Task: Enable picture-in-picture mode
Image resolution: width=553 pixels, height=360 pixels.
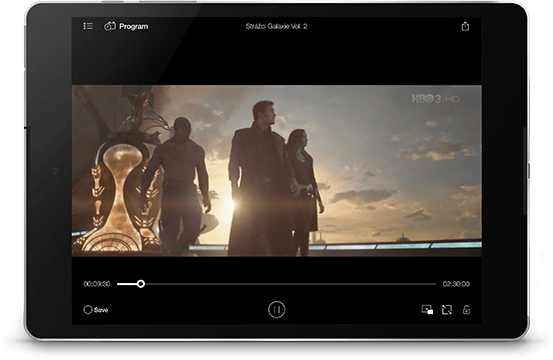Action: coord(427,310)
